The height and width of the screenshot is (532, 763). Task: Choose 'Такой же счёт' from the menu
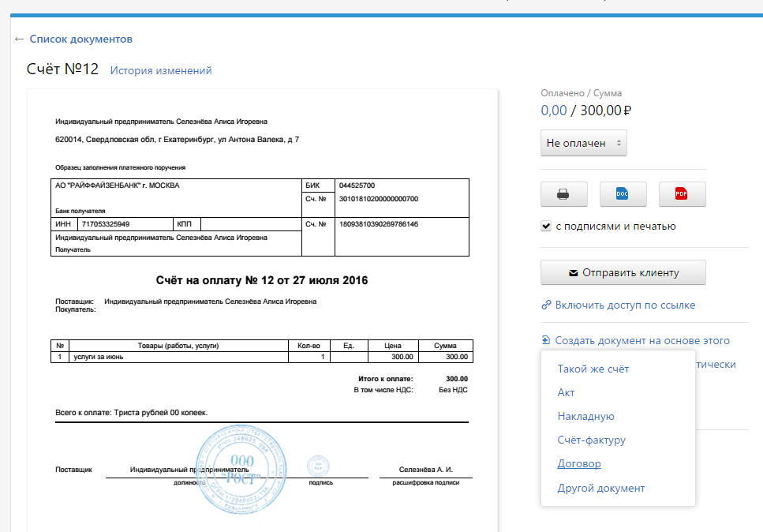point(593,369)
